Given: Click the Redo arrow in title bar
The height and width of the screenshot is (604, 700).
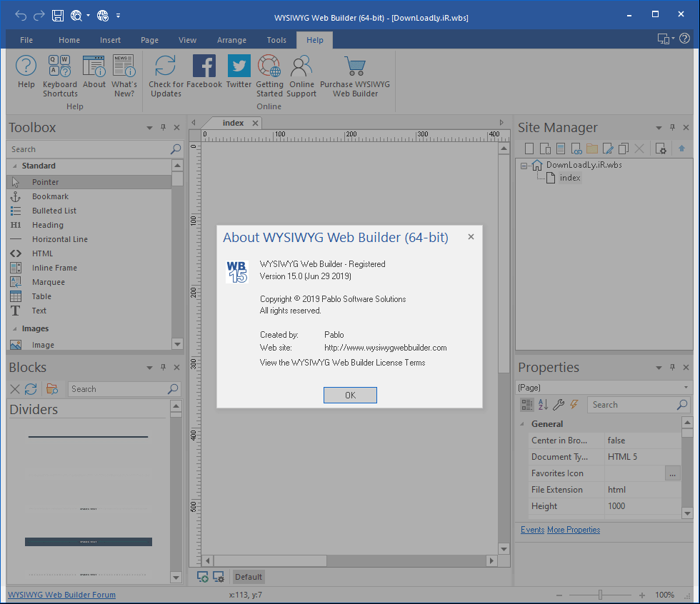Looking at the screenshot, I should [39, 16].
